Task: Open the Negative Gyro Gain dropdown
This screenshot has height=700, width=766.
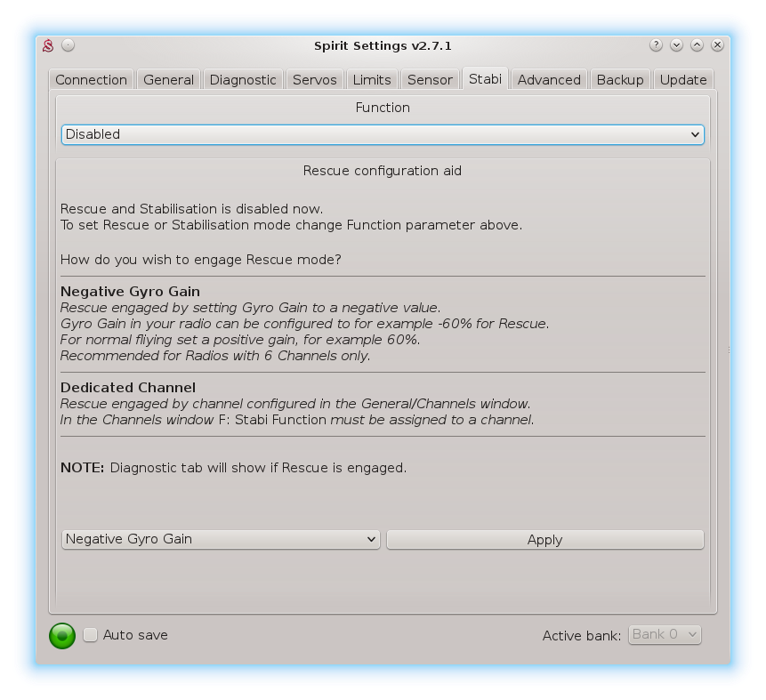Action: pyautogui.click(x=221, y=539)
